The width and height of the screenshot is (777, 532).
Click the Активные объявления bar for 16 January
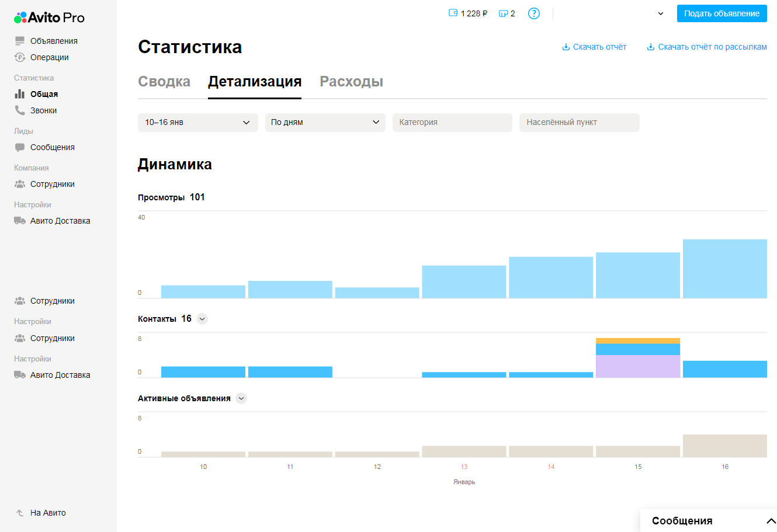point(724,446)
